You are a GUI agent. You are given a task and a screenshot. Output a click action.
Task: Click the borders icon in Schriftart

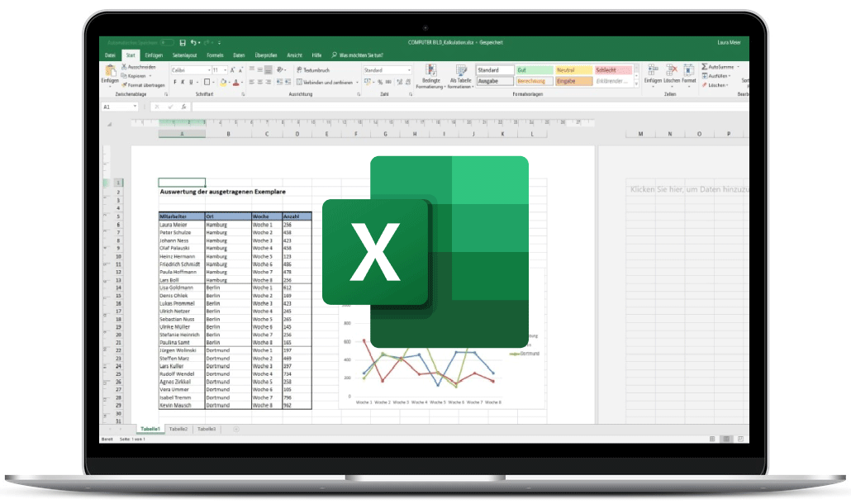click(207, 82)
